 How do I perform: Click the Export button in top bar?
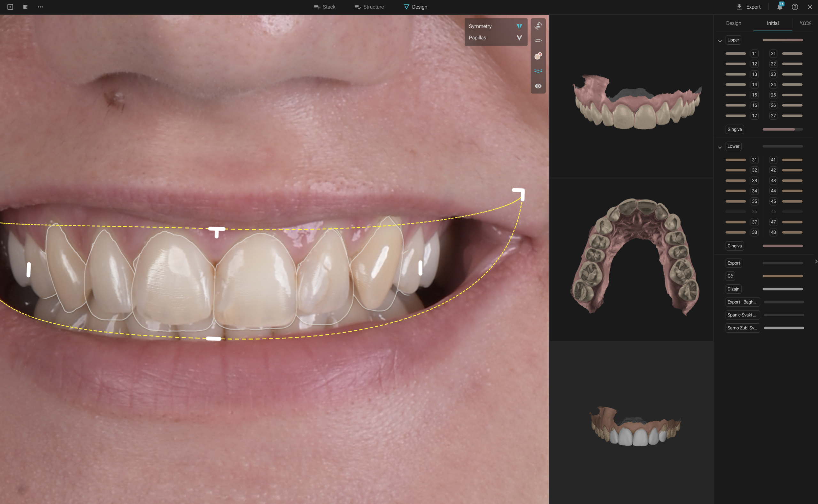[748, 7]
